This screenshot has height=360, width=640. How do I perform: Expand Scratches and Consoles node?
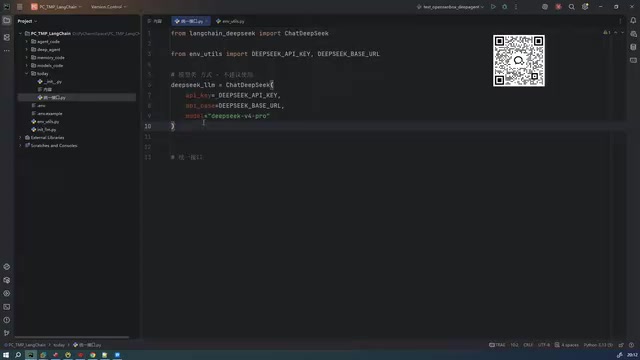(x=20, y=145)
